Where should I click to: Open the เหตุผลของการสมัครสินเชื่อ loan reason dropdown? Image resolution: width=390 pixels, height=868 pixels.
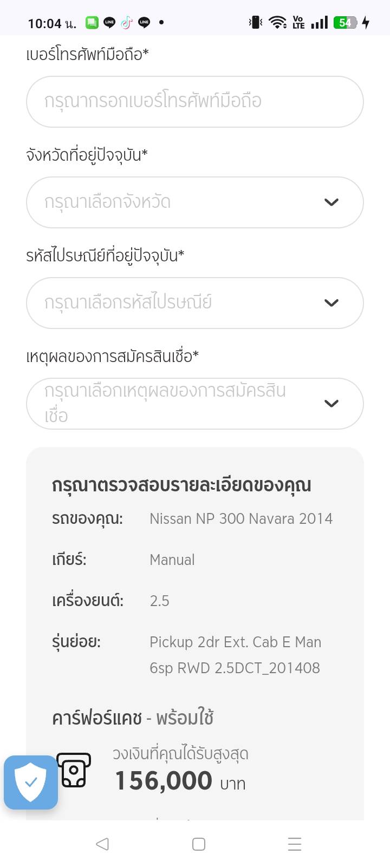coord(194,404)
